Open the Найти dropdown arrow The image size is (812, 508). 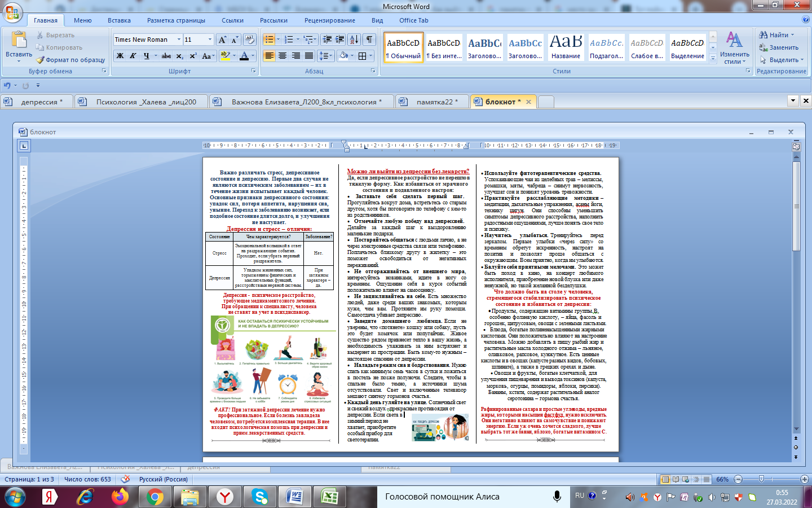point(792,35)
